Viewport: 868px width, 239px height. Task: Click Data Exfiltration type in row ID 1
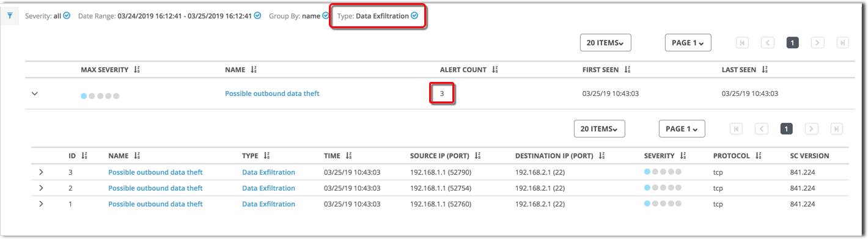pyautogui.click(x=268, y=204)
